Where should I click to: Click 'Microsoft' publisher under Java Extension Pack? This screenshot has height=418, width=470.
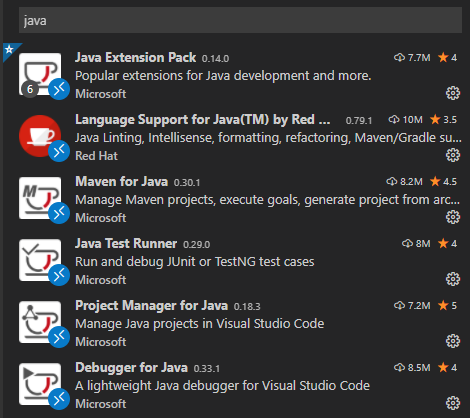pos(101,94)
